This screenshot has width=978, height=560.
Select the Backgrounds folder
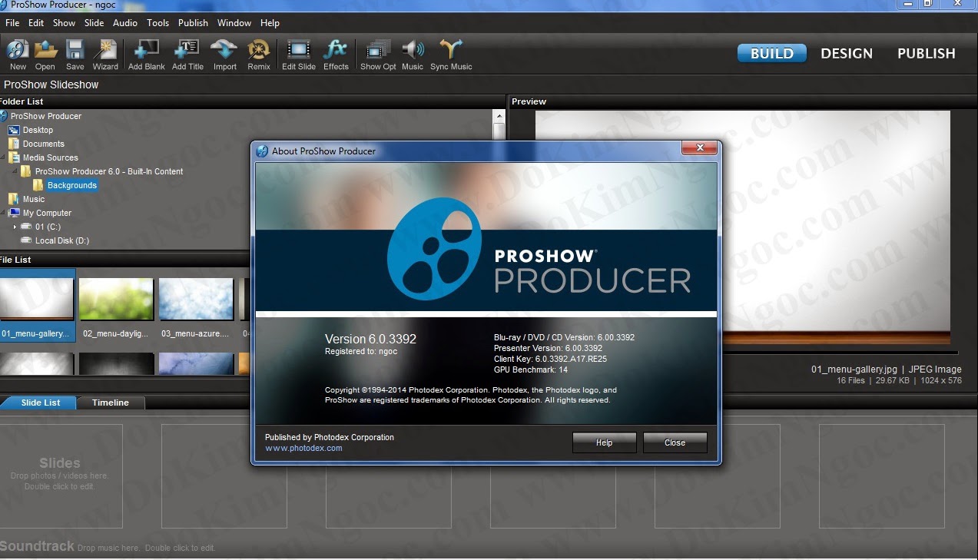click(x=71, y=185)
